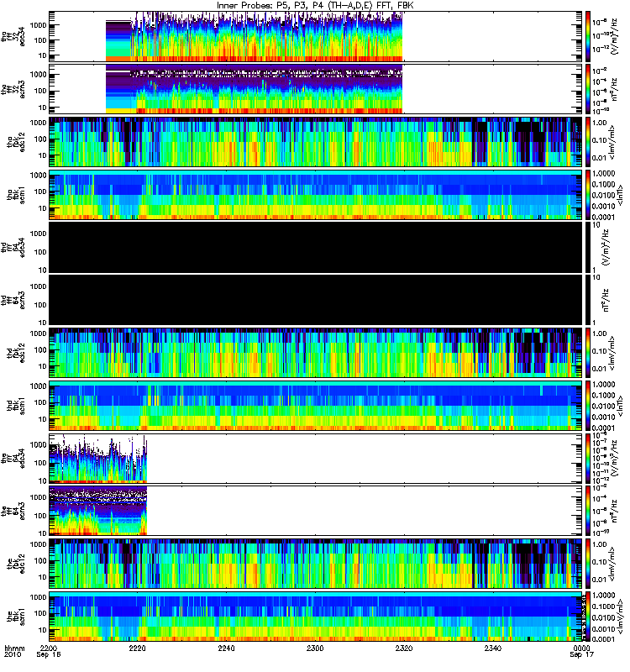
Task: Click the "tha fff 32 edc34" y-axis label
Action: (x=13, y=36)
